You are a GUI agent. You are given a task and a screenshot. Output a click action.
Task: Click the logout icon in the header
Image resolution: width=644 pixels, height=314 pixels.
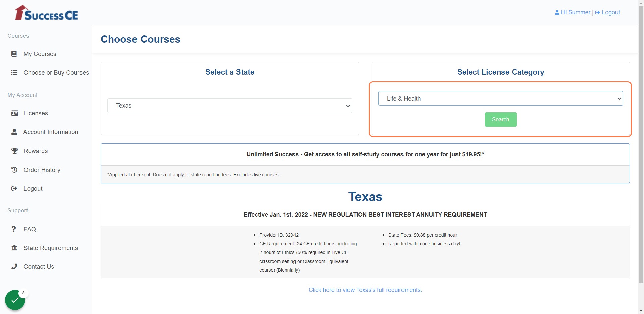(x=598, y=12)
